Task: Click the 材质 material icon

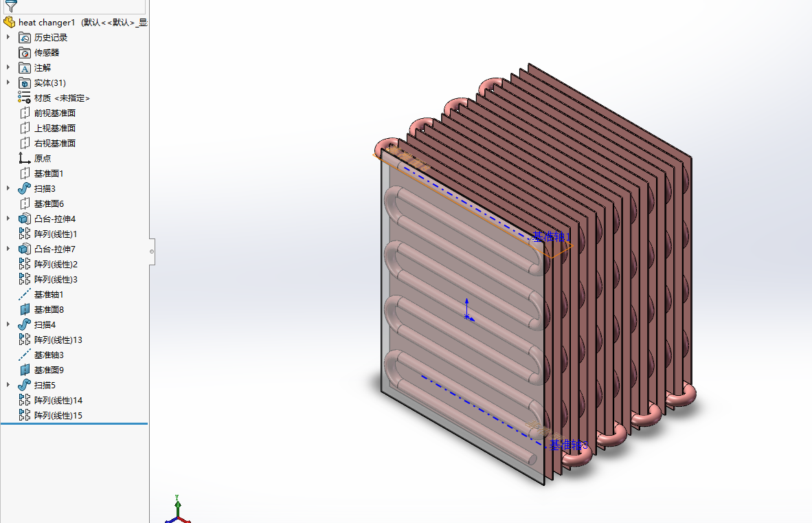Action: point(24,98)
